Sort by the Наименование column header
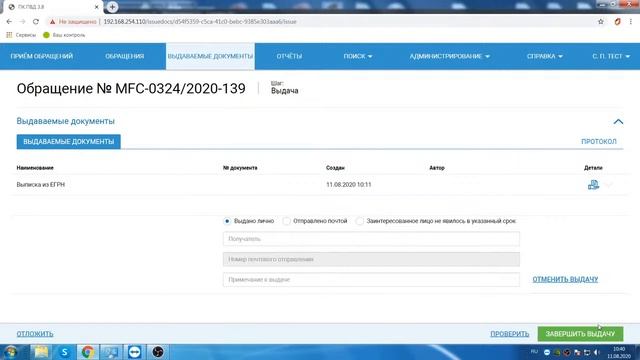The height and width of the screenshot is (360, 640). [x=35, y=168]
